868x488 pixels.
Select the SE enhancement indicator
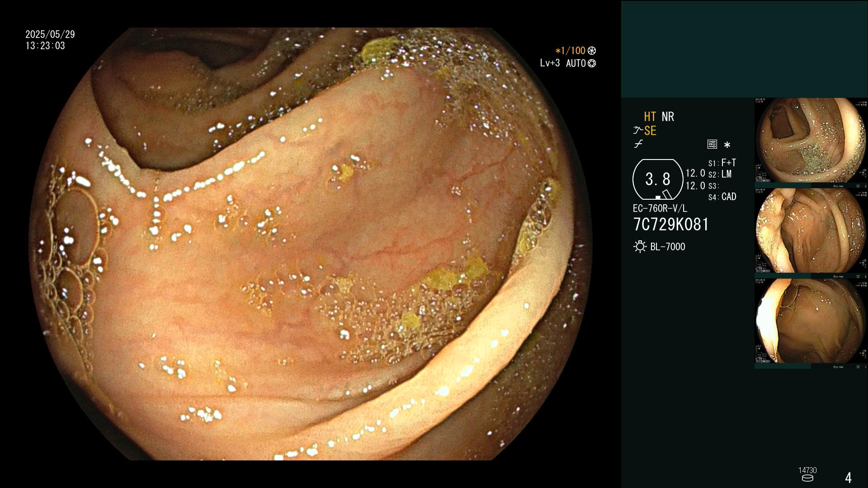650,131
